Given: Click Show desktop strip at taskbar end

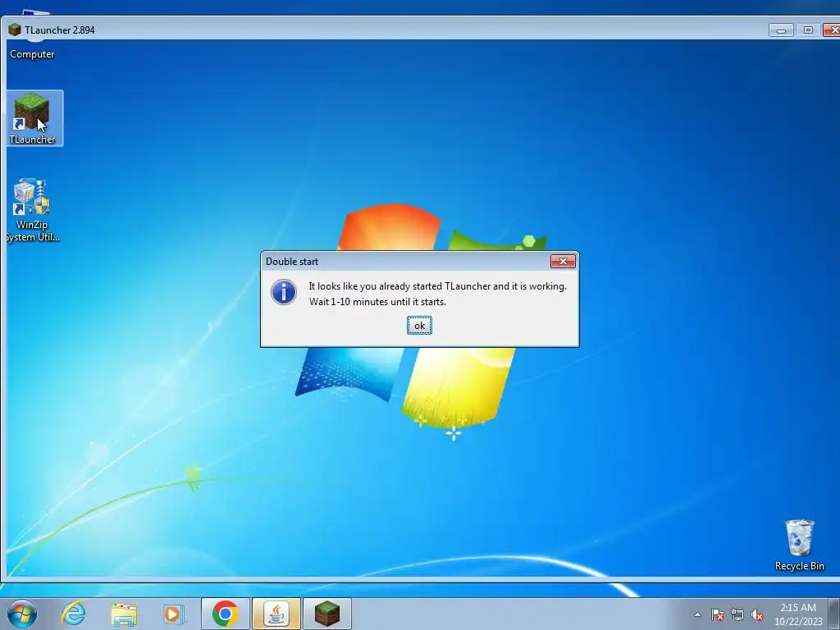Looking at the screenshot, I should pyautogui.click(x=835, y=614).
